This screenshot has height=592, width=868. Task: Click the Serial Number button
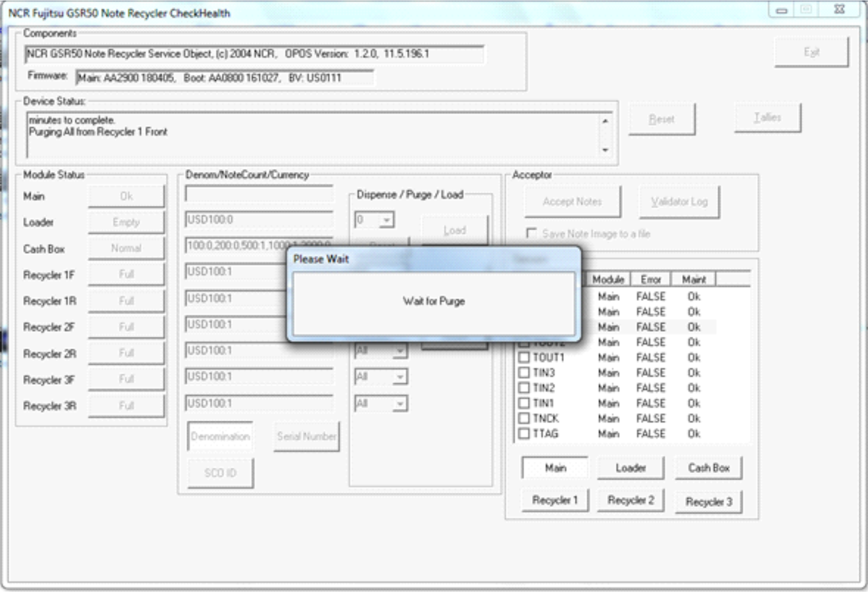(306, 436)
